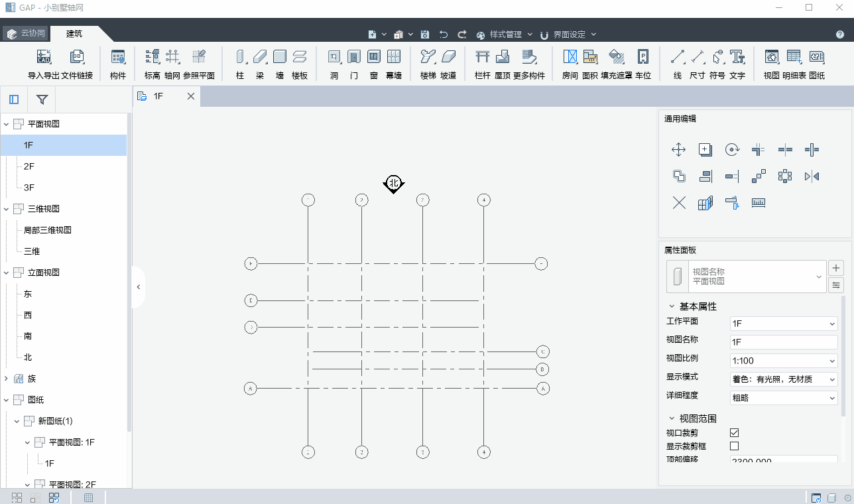This screenshot has width=854, height=504.
Task: Open the 导入导出 CAD import/export tool
Action: (x=44, y=64)
